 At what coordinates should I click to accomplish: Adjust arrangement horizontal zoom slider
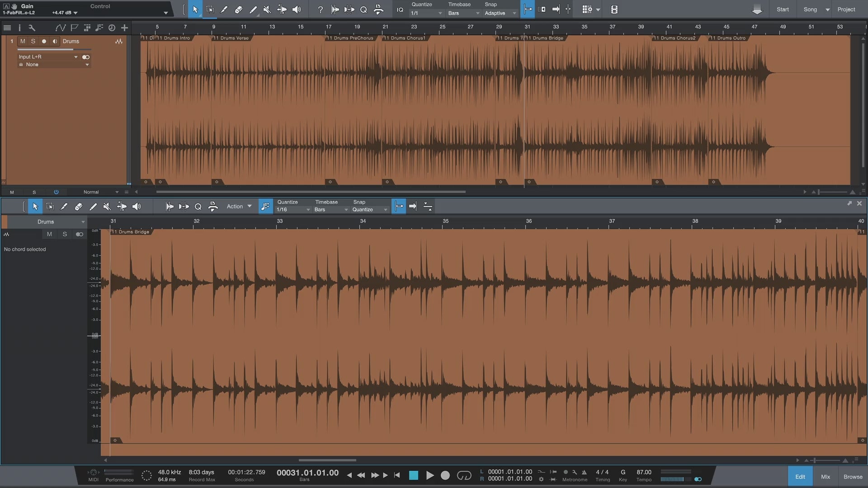point(832,192)
